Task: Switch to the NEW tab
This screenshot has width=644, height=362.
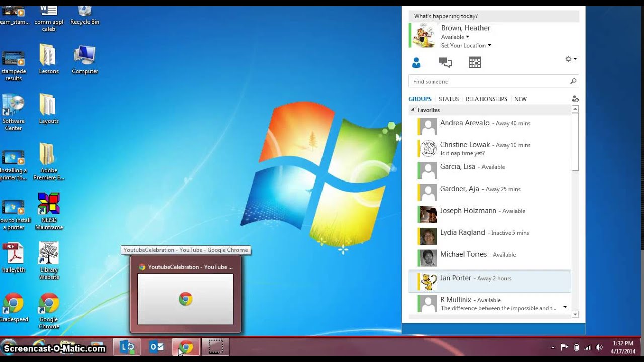Action: click(520, 99)
